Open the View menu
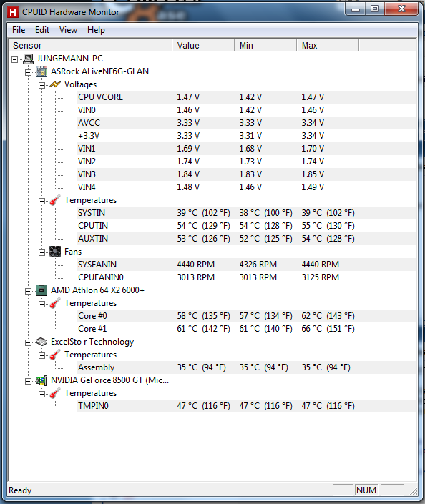 tap(68, 30)
